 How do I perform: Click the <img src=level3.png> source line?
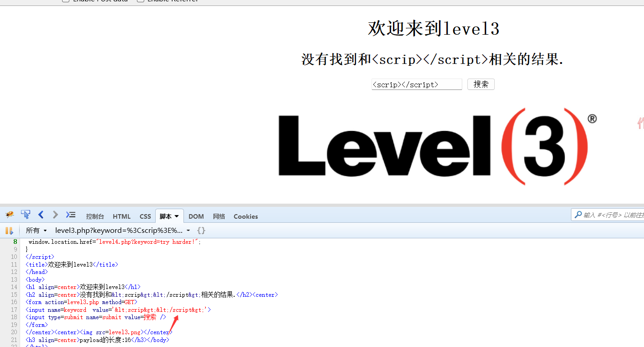(x=99, y=332)
